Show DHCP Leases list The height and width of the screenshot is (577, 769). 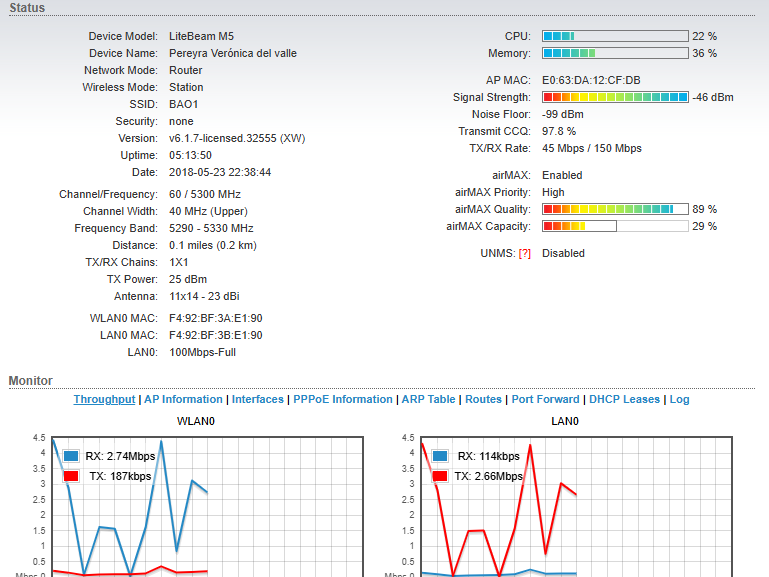click(624, 399)
